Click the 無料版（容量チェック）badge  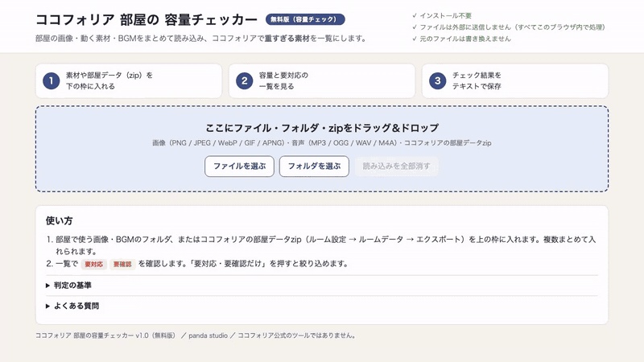(305, 19)
